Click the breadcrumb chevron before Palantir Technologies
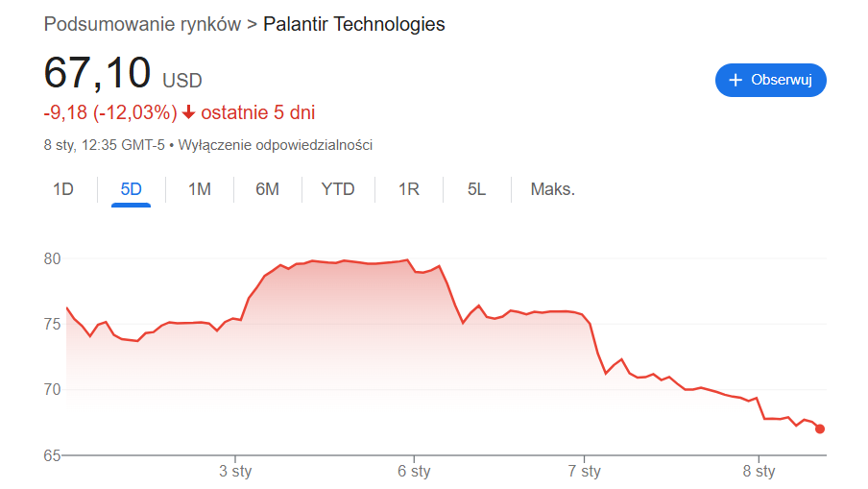The width and height of the screenshot is (868, 489). [253, 24]
